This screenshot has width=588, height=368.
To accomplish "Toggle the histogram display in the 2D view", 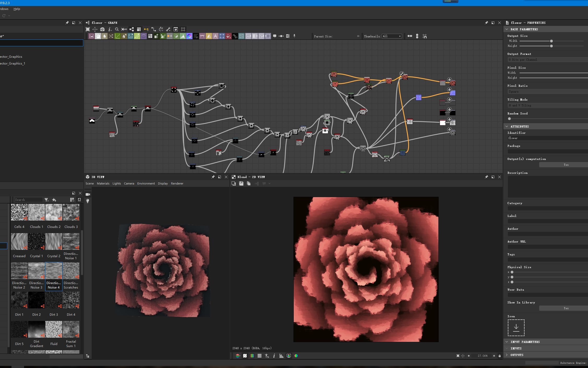I will point(281,356).
